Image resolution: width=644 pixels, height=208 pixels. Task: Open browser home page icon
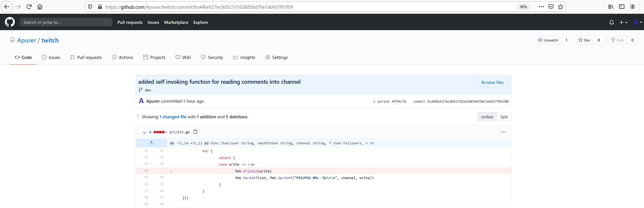(40, 7)
